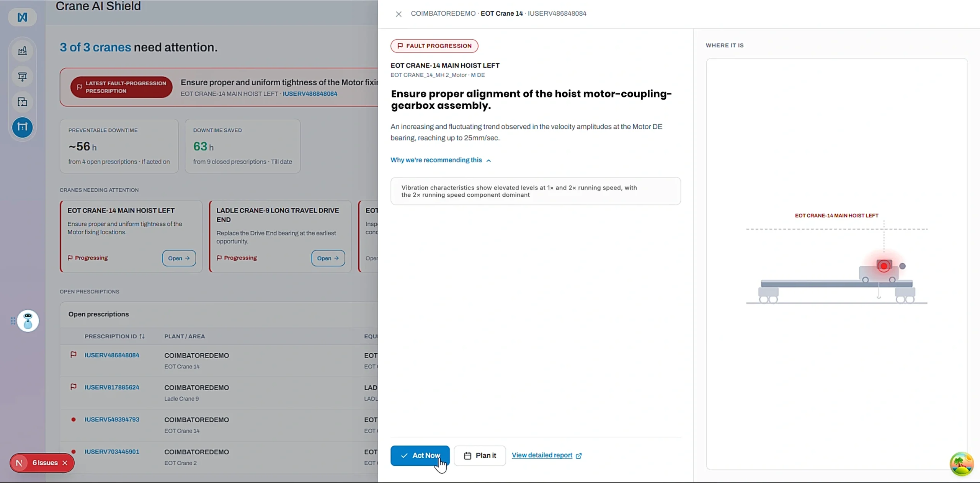Click 'EOT Crane 14' in panel breadcrumb
The height and width of the screenshot is (483, 980).
501,13
